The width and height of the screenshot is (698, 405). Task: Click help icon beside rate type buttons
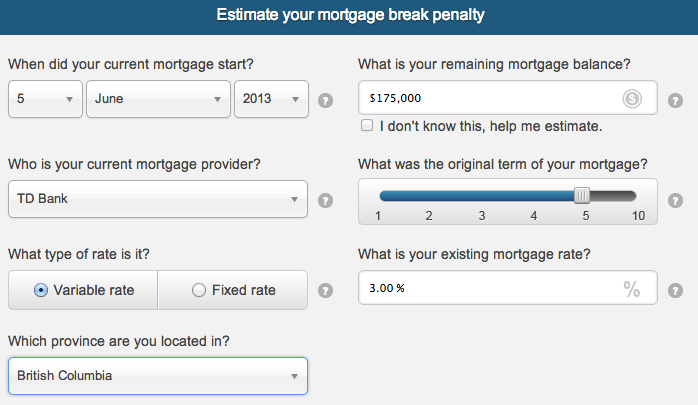pyautogui.click(x=325, y=291)
